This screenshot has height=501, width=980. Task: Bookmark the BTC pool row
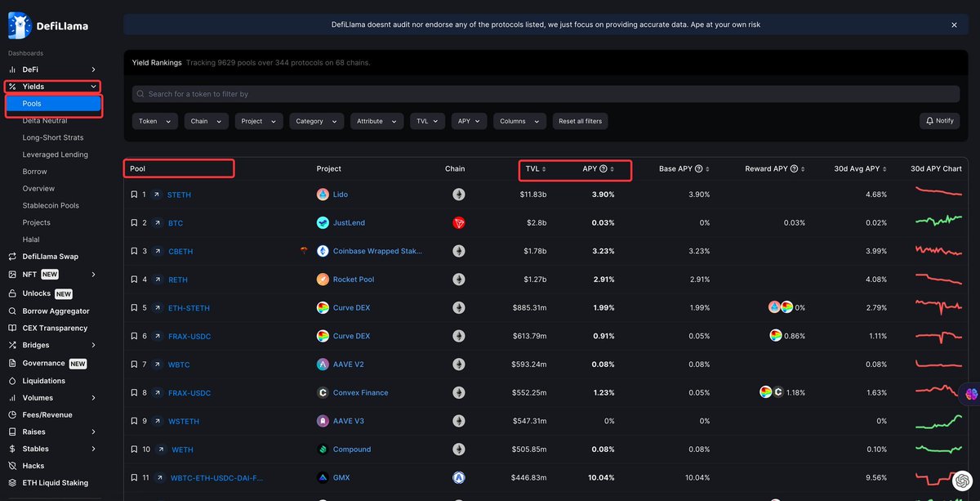pos(134,223)
